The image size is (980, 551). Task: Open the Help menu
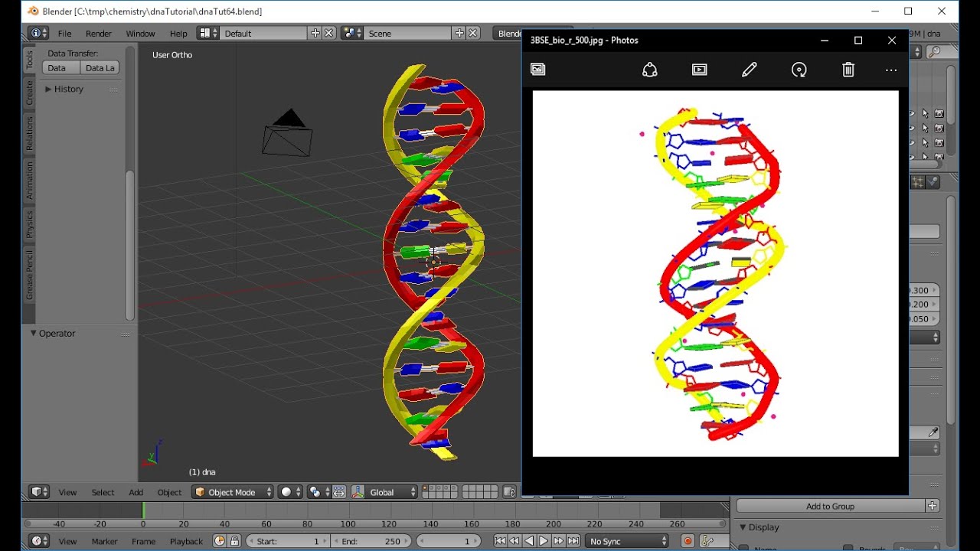[x=178, y=34]
